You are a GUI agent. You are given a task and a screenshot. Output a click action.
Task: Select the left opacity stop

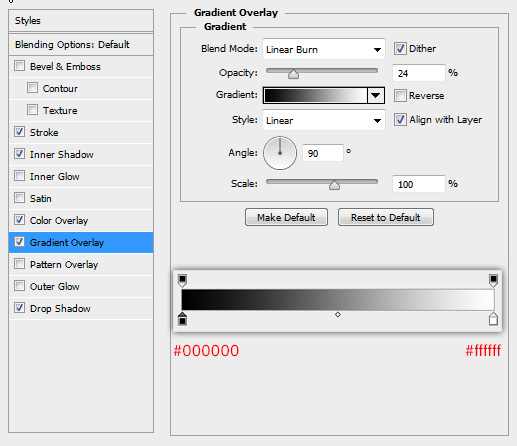(x=182, y=280)
